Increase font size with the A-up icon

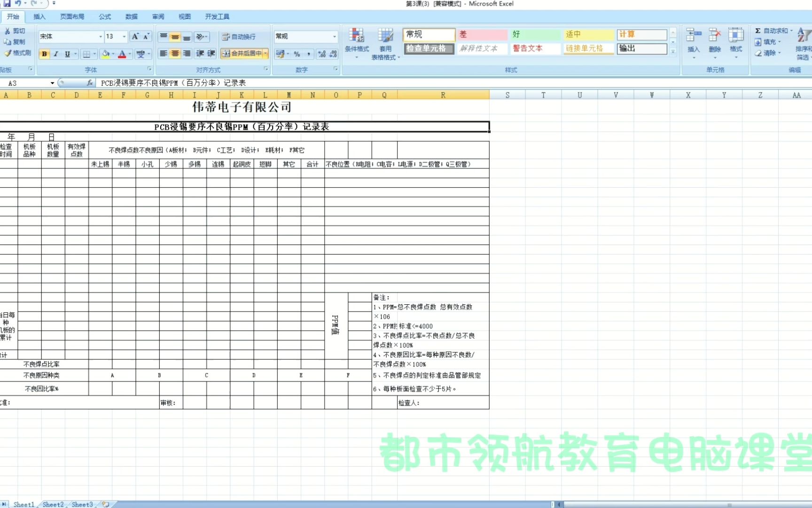coord(135,36)
